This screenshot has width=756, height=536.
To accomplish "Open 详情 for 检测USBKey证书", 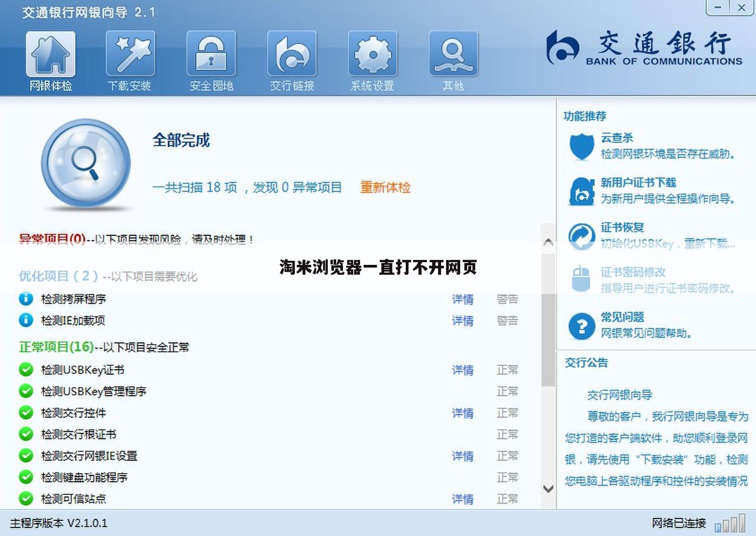I will 463,370.
